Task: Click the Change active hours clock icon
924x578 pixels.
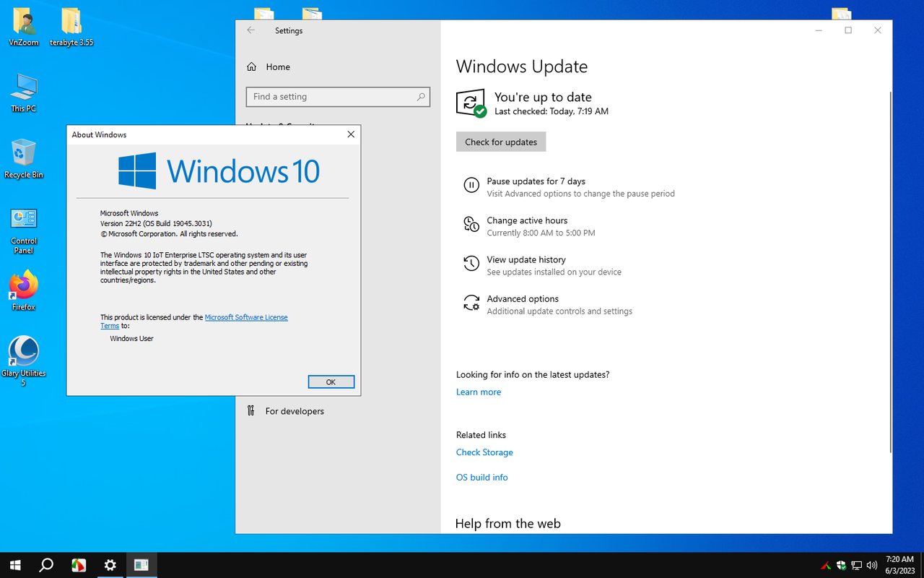Action: point(471,225)
